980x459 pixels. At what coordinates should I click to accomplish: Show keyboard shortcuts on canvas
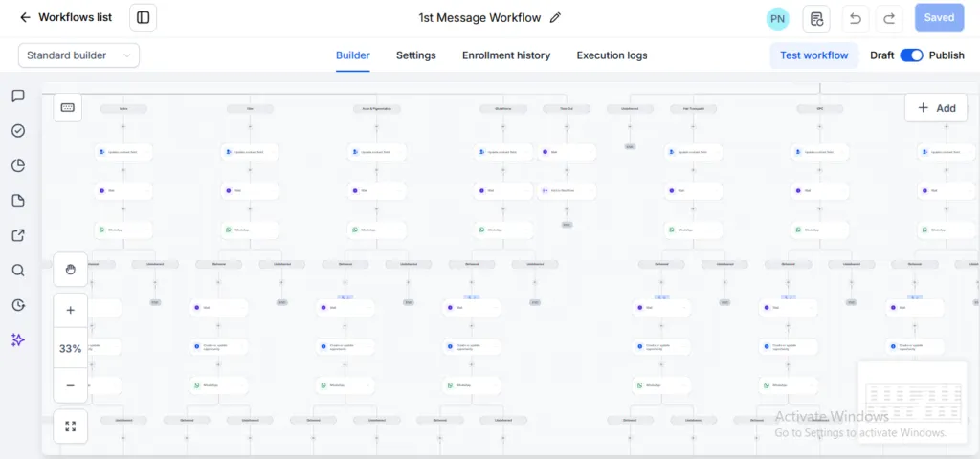tap(68, 107)
